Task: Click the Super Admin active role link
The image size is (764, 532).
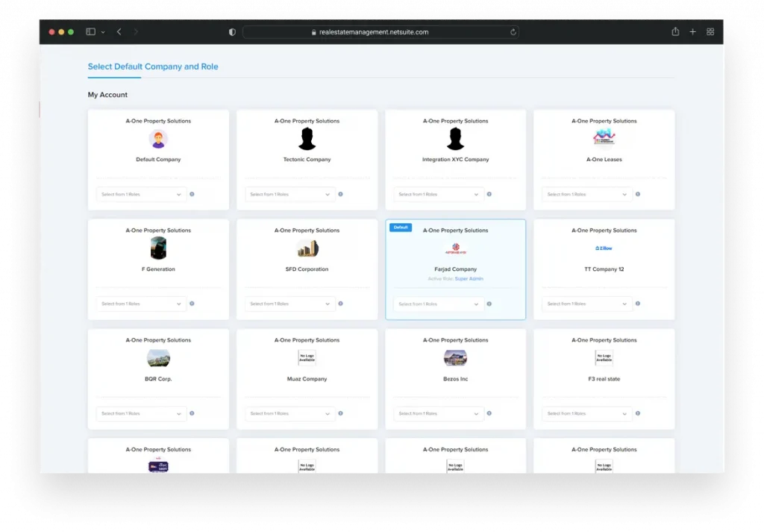Action: point(469,279)
